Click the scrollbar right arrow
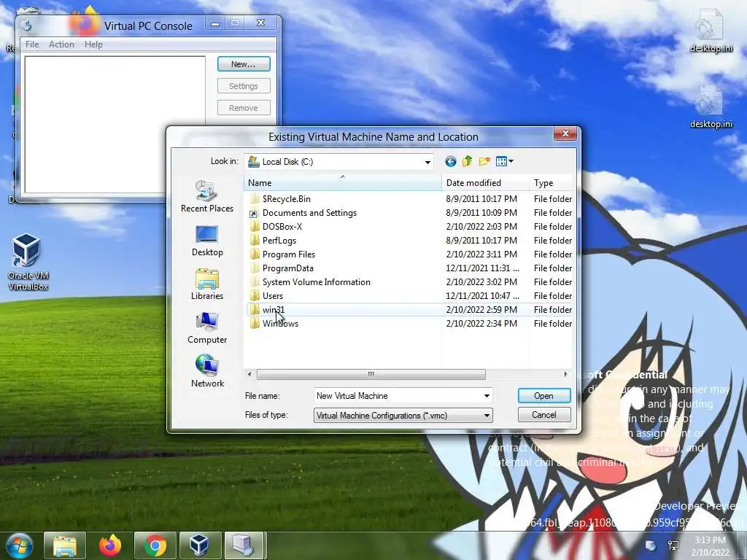747x560 pixels. point(565,374)
